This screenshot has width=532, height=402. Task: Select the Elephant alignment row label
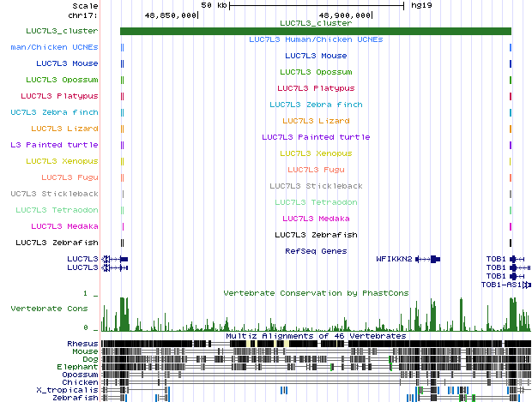point(80,367)
